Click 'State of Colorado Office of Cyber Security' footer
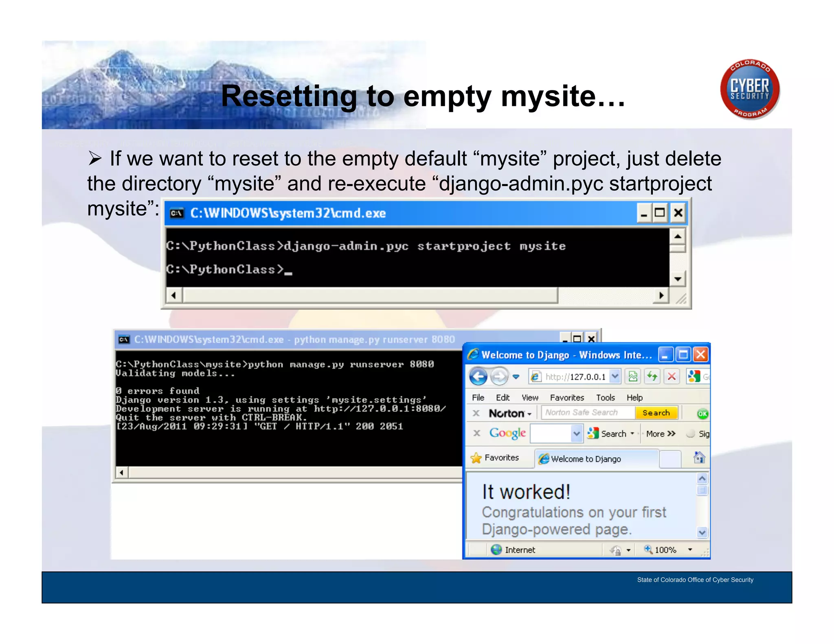The width and height of the screenshot is (834, 644). (x=695, y=580)
